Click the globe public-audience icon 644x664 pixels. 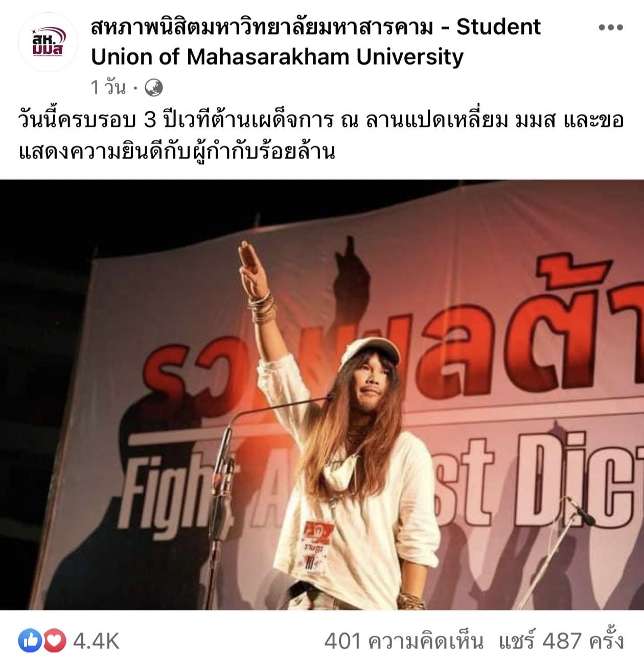pos(154,88)
